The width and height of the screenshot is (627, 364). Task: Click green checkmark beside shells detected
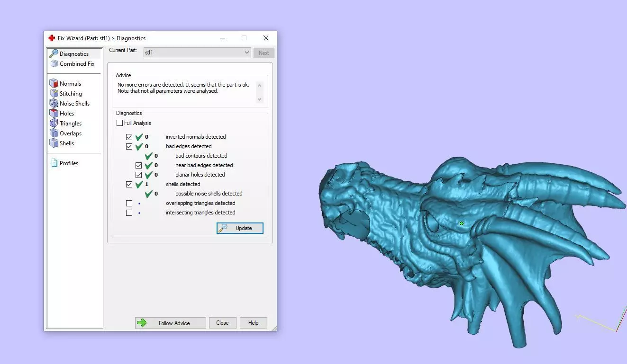[139, 184]
